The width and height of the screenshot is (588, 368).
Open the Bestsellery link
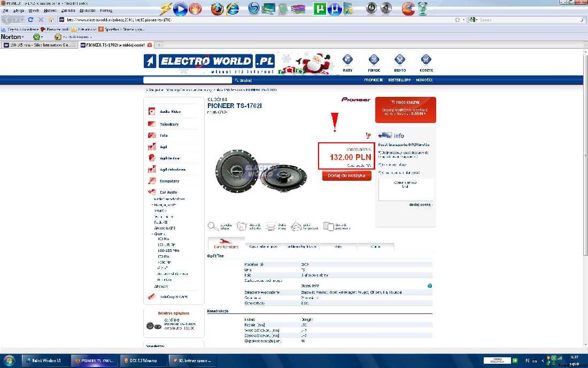coord(399,80)
